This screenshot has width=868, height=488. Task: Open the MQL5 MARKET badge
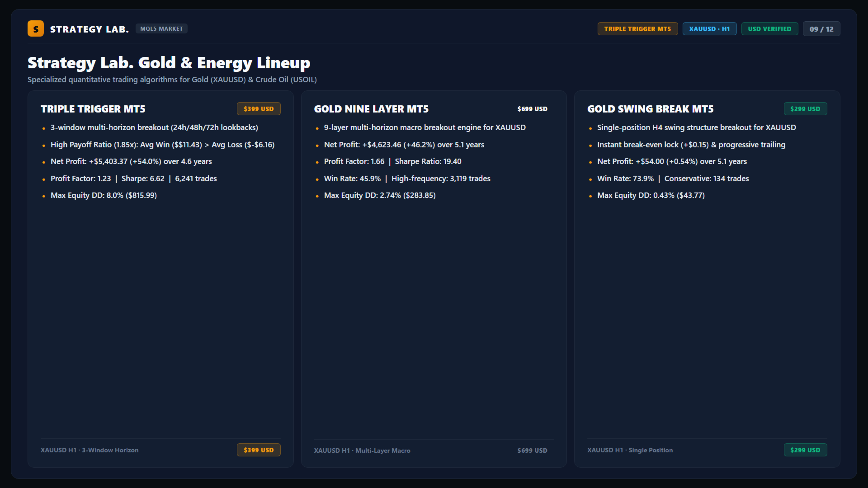[x=161, y=28]
